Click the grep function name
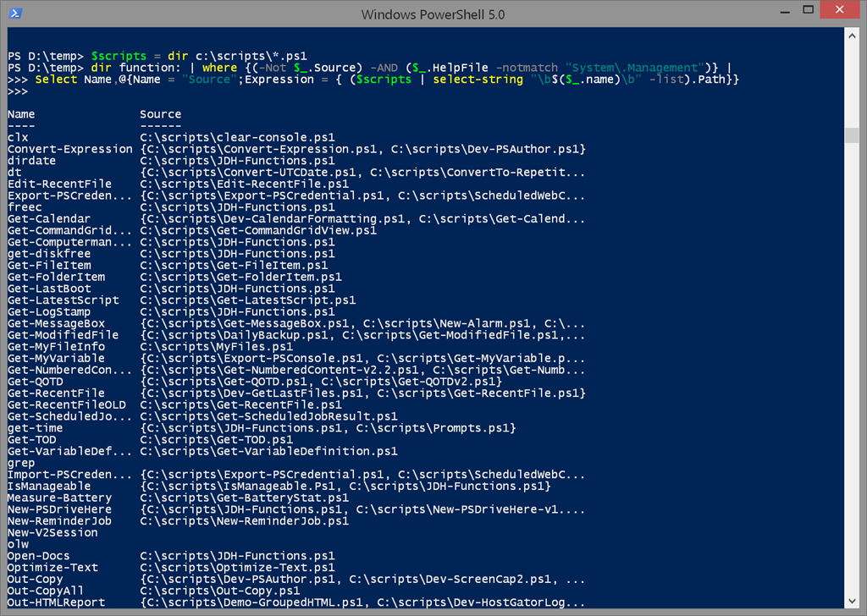 click(x=21, y=463)
